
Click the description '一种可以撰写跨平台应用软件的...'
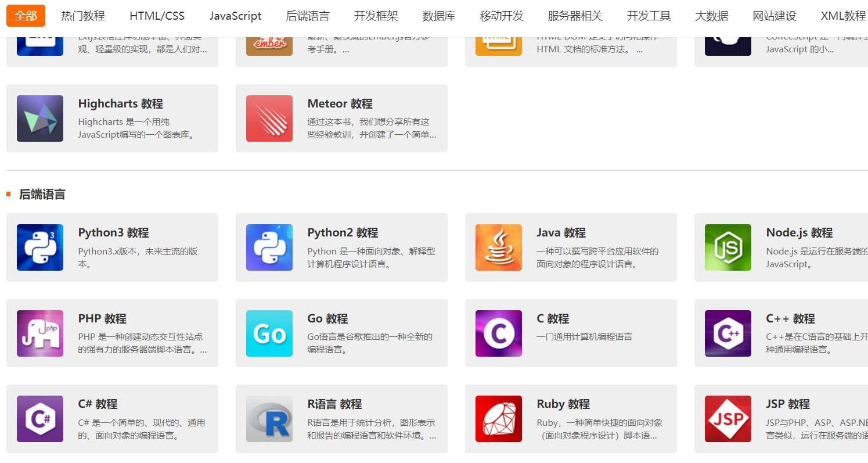point(598,258)
